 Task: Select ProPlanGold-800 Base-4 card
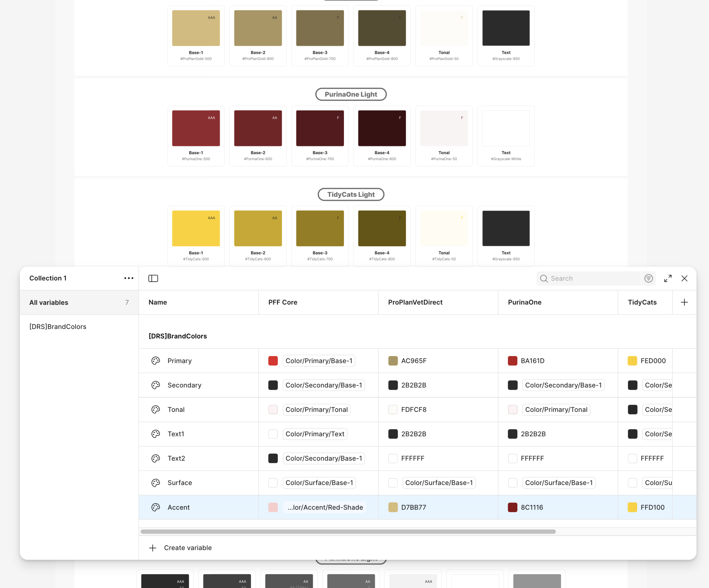coord(382,35)
